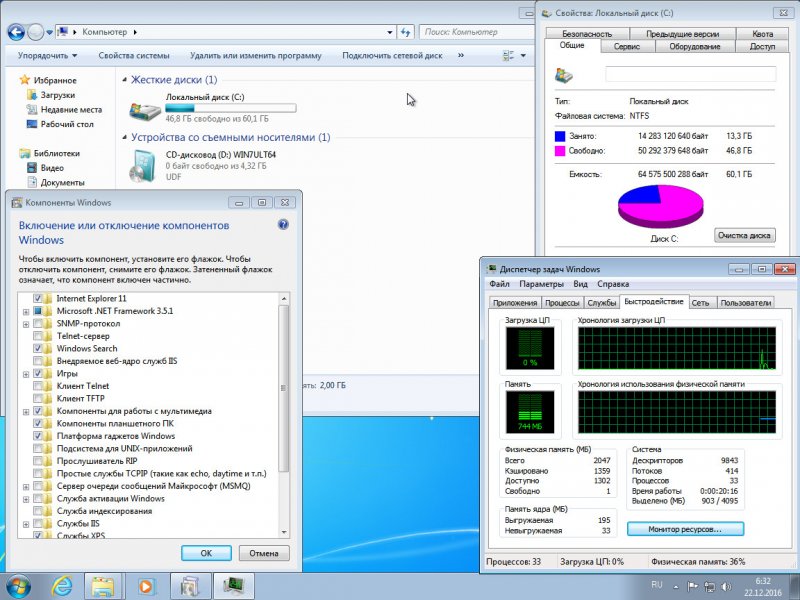This screenshot has height=600, width=800.
Task: Expand Компоненты для работы с мультимедиа node
Action: click(26, 411)
